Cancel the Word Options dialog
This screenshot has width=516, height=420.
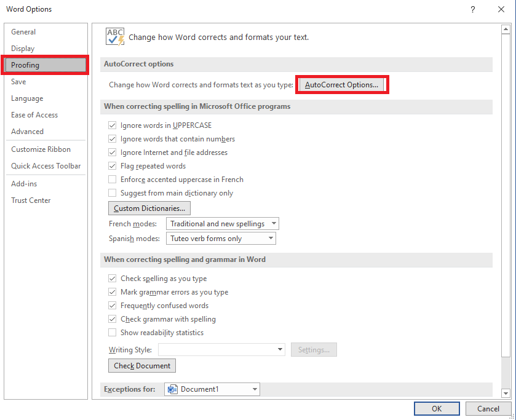pos(488,409)
